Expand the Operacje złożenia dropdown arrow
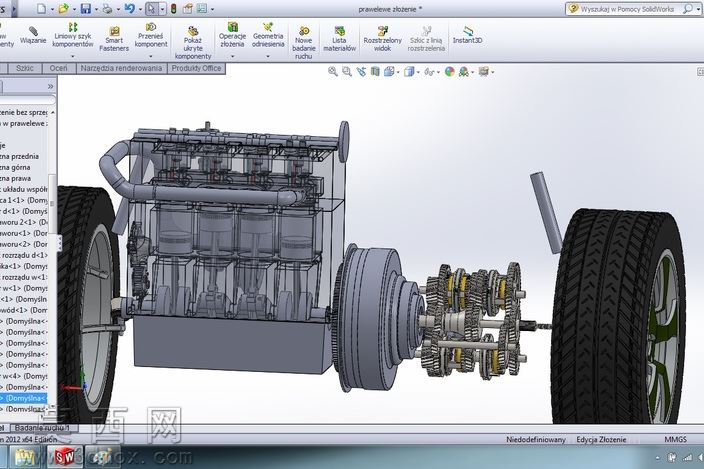Image resolution: width=704 pixels, height=469 pixels. tap(232, 57)
